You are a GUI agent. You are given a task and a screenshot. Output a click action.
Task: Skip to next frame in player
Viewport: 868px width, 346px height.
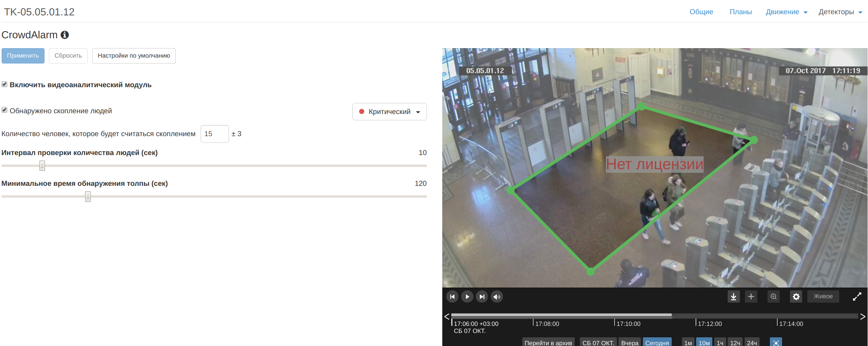[482, 297]
